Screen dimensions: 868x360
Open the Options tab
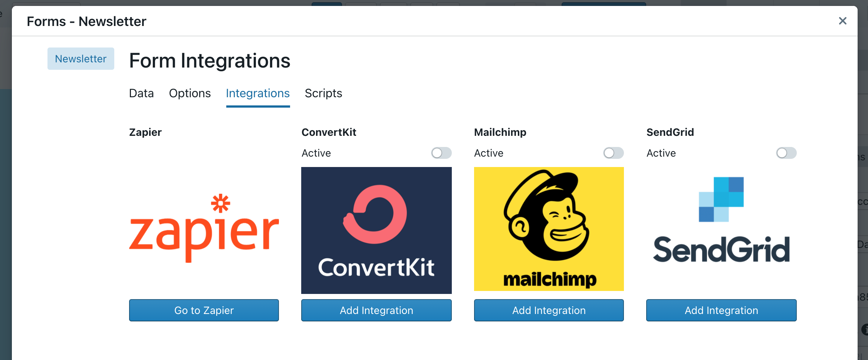point(190,93)
